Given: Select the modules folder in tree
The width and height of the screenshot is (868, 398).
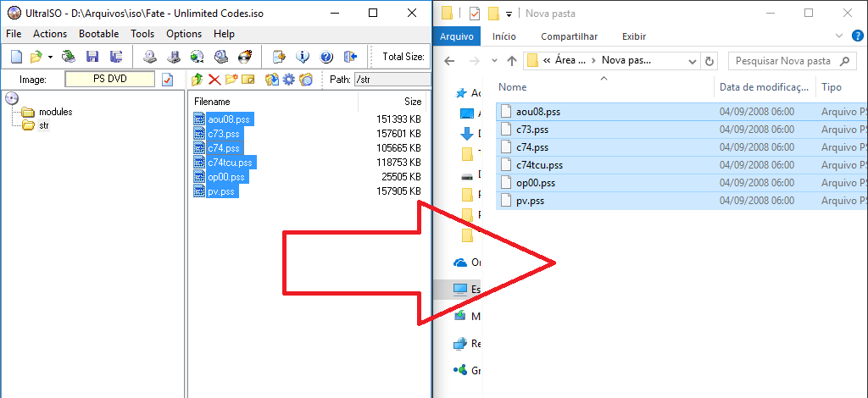Looking at the screenshot, I should 55,112.
